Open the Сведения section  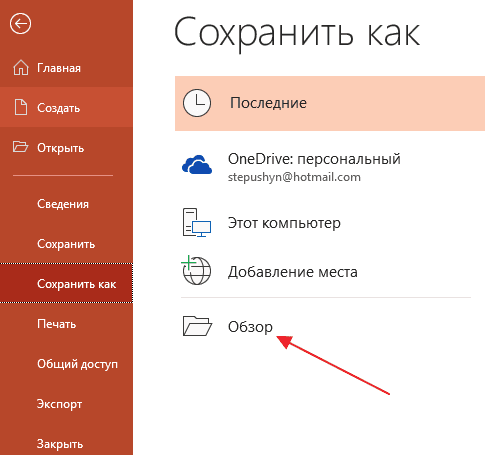point(66,204)
